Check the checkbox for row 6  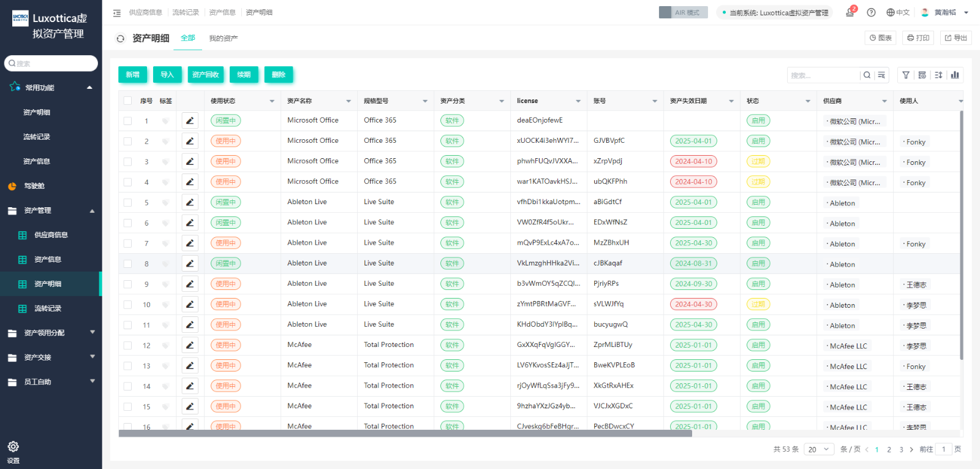coord(127,223)
